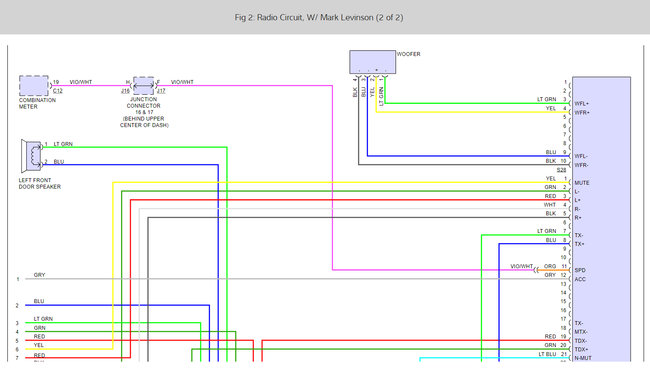
Task: Click the '(BEHIND UPPER CENTER OF DASH)' note
Action: 144,122
